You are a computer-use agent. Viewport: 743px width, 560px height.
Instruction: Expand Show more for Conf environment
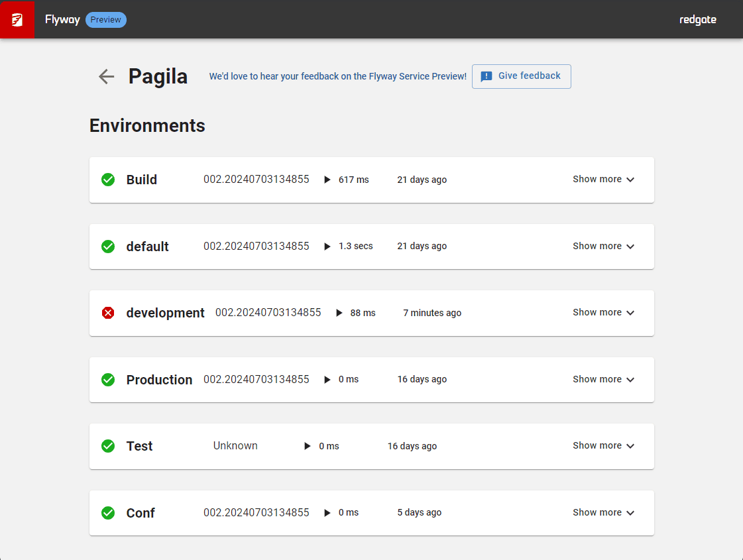[x=603, y=513]
